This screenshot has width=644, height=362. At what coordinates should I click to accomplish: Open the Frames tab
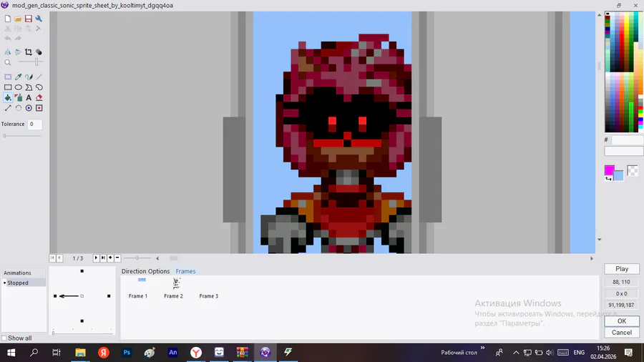point(185,271)
